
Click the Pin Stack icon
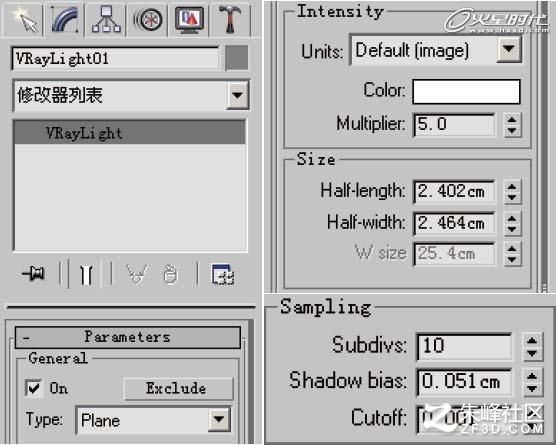pos(33,274)
